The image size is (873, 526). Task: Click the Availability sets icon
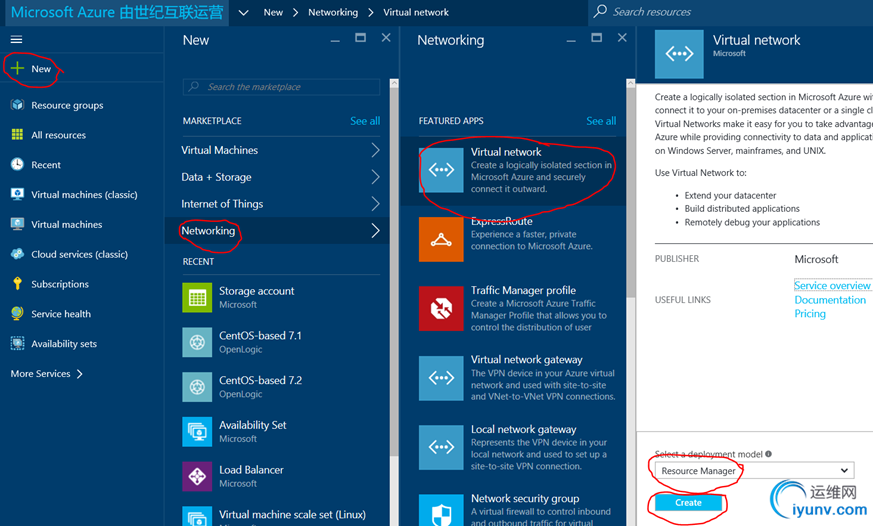pos(17,343)
